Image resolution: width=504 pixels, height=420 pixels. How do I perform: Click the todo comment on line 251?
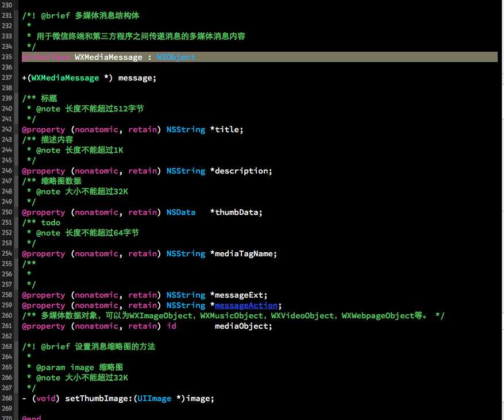tap(51, 223)
